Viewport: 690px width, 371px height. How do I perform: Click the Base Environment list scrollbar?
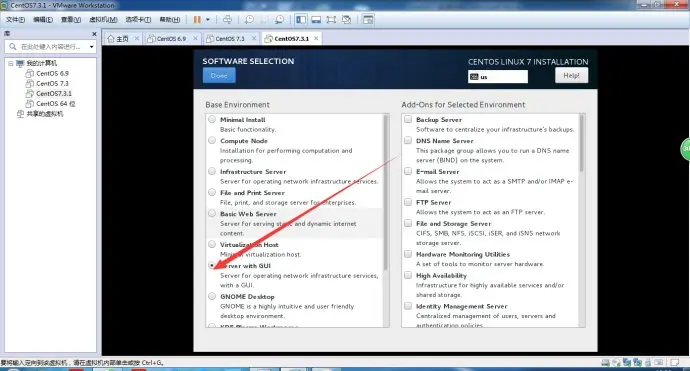(386, 192)
